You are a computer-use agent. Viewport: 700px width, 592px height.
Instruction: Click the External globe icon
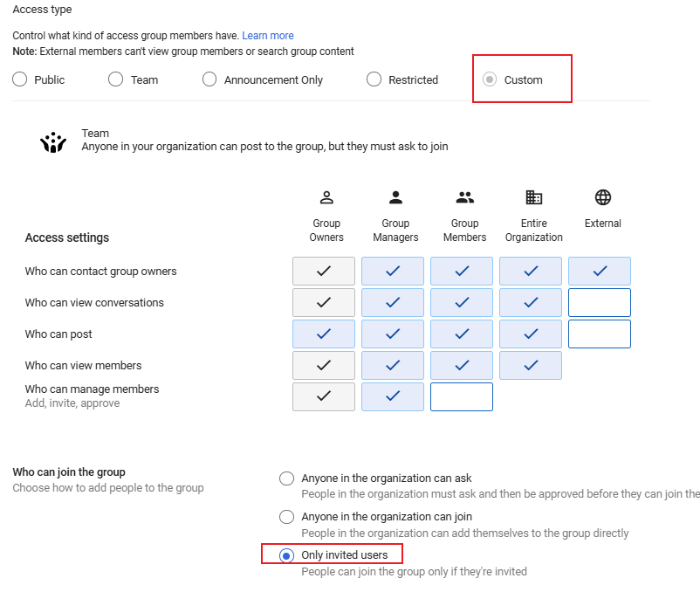point(603,197)
